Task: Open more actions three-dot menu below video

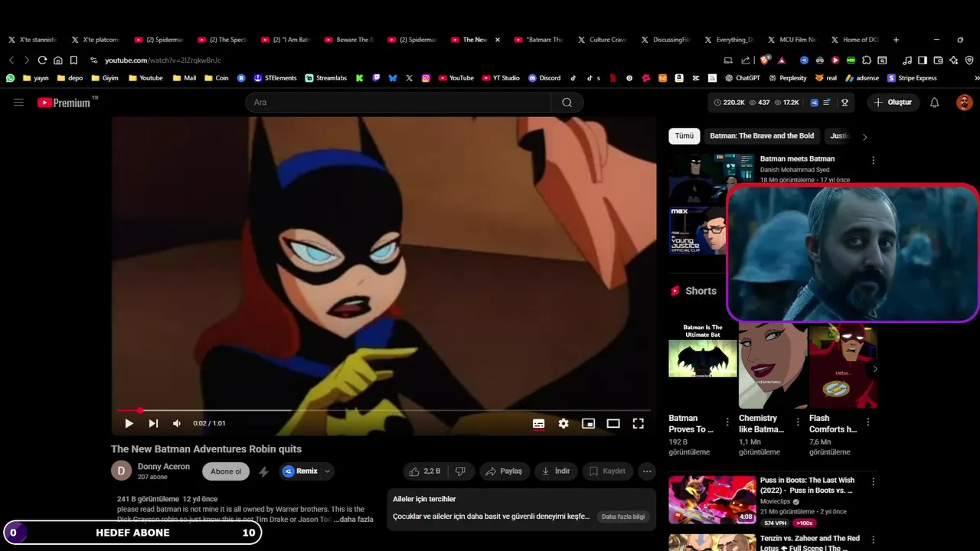Action: click(647, 471)
